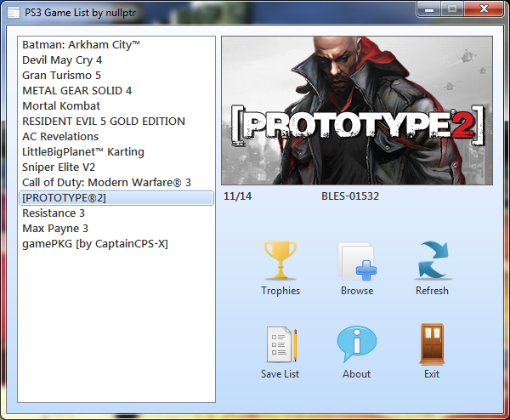Image resolution: width=510 pixels, height=420 pixels.
Task: Choose gamePKG [by CaptainCPS-X] row
Action: click(116, 244)
